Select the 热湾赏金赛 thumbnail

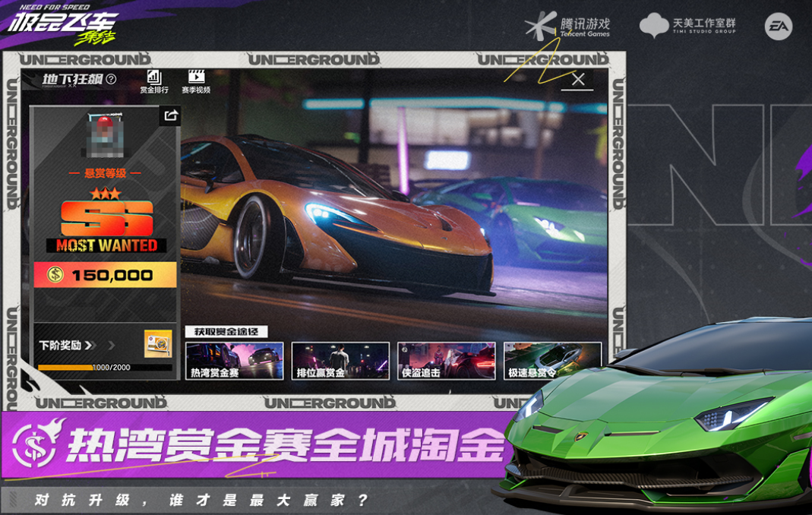coord(235,361)
